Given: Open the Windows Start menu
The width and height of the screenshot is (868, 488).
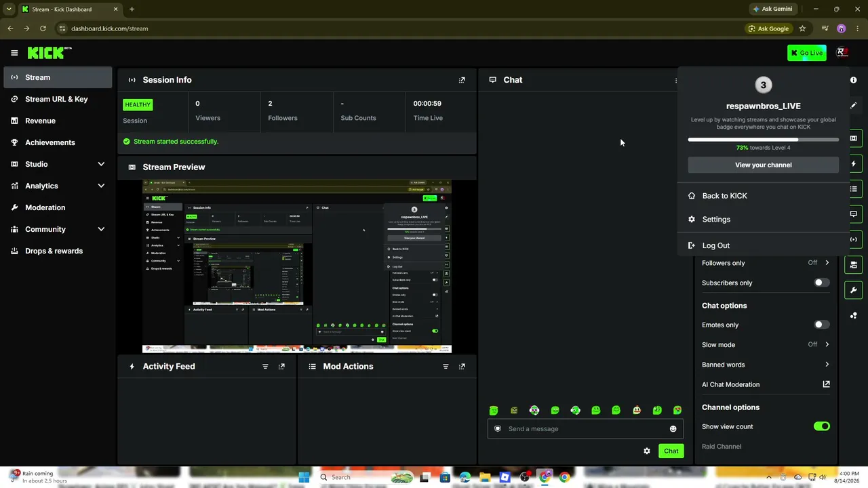Looking at the screenshot, I should [304, 477].
